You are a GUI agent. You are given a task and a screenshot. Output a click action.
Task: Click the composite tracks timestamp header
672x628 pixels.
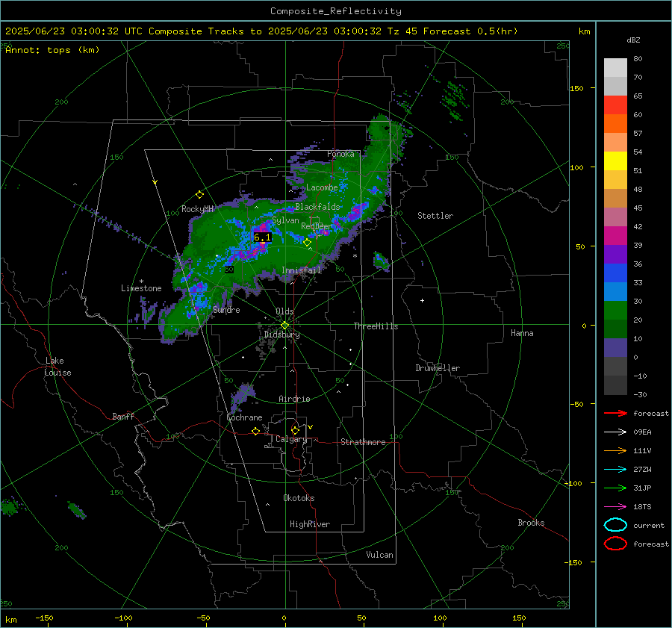coord(261,31)
